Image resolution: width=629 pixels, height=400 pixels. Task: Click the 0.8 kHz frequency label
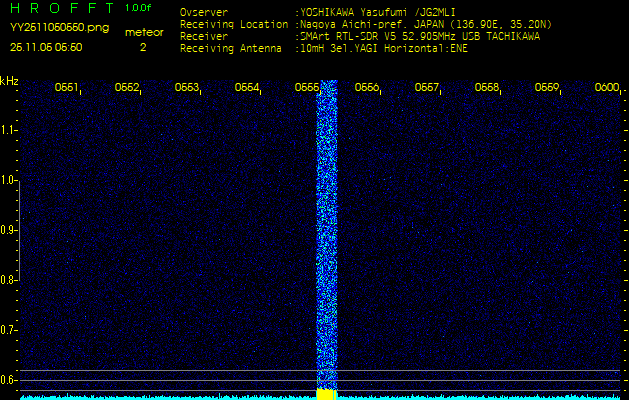[x=8, y=280]
